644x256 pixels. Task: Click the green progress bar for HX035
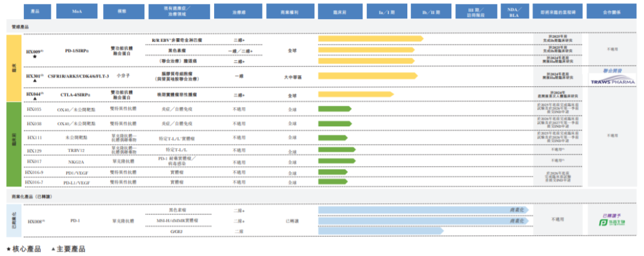click(x=335, y=109)
